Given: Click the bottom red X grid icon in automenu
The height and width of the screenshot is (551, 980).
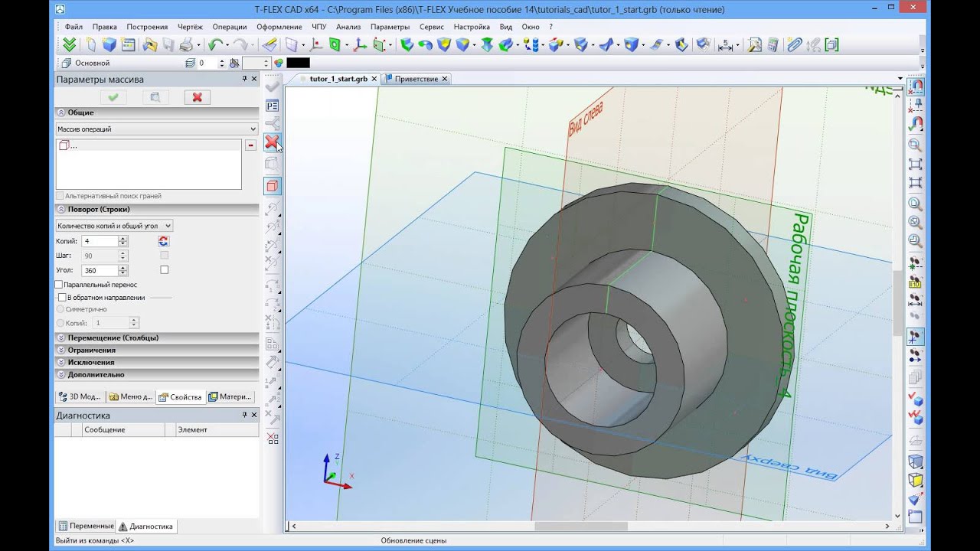Looking at the screenshot, I should click(272, 439).
